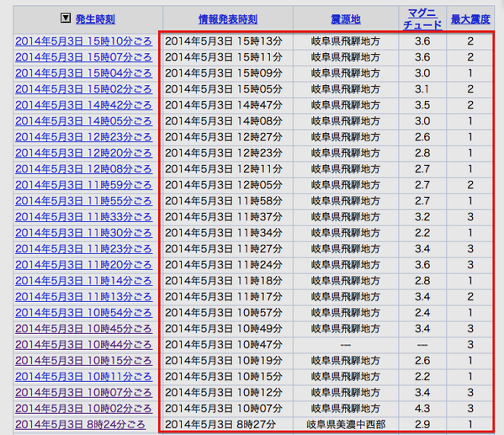Open the 14時42分ごろ earthquake entry
The height and width of the screenshot is (435, 504).
tap(83, 105)
